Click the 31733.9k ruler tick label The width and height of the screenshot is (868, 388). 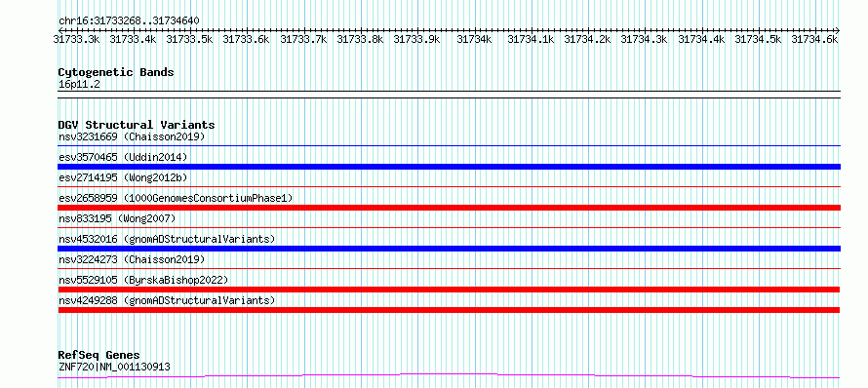pyautogui.click(x=416, y=39)
